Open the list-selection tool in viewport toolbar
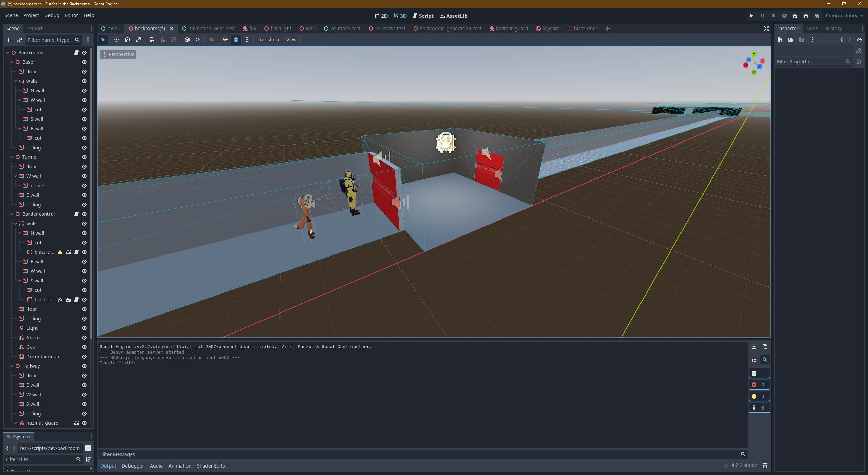This screenshot has height=475, width=868. point(152,40)
